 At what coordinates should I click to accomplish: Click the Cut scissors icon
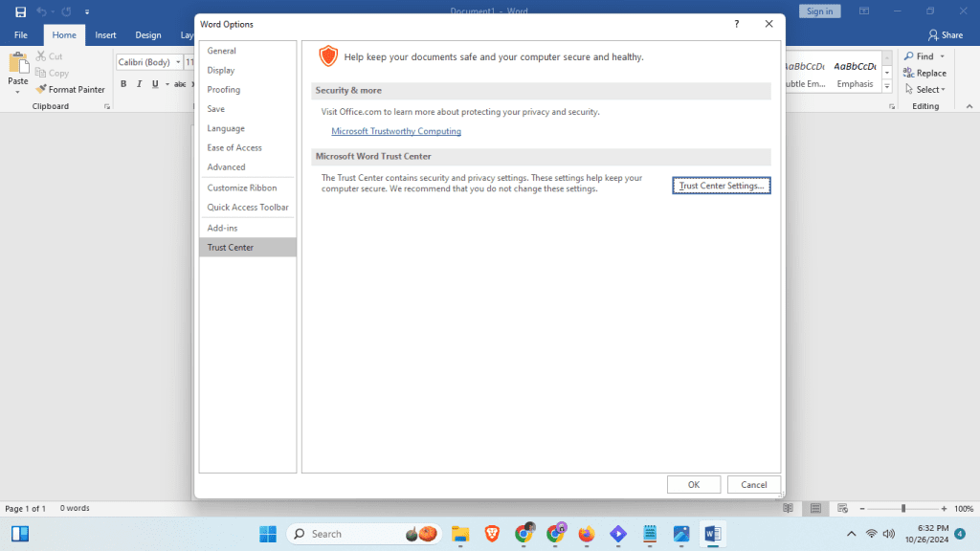coord(41,56)
